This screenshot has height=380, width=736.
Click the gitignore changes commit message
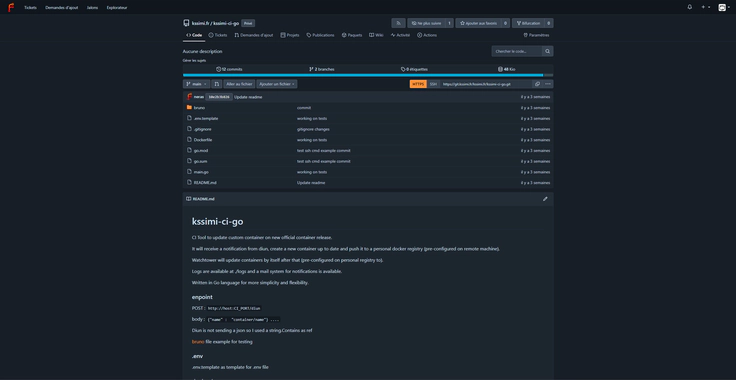(x=313, y=129)
